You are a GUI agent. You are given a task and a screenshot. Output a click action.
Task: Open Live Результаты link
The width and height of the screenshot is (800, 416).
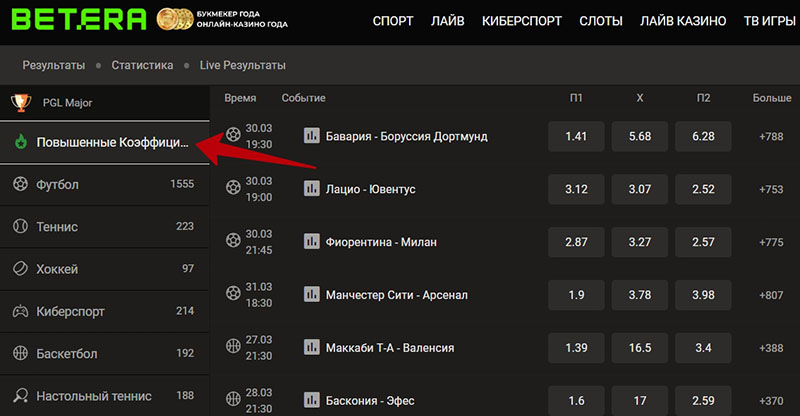[x=243, y=65]
